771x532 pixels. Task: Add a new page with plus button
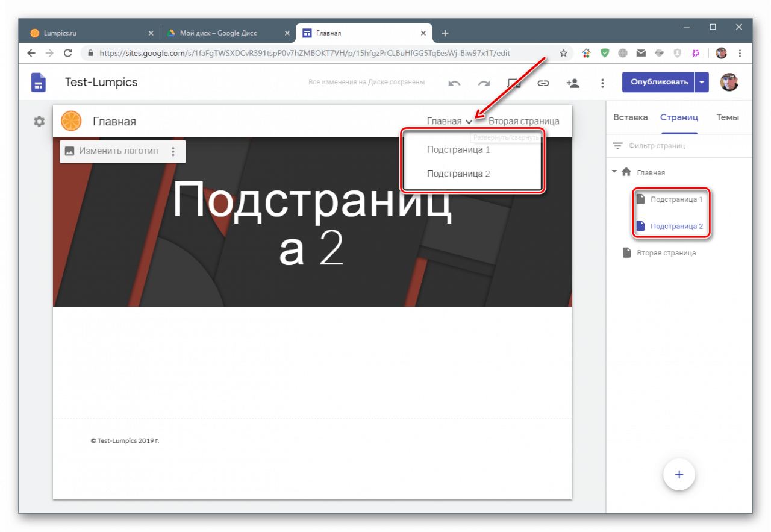679,475
